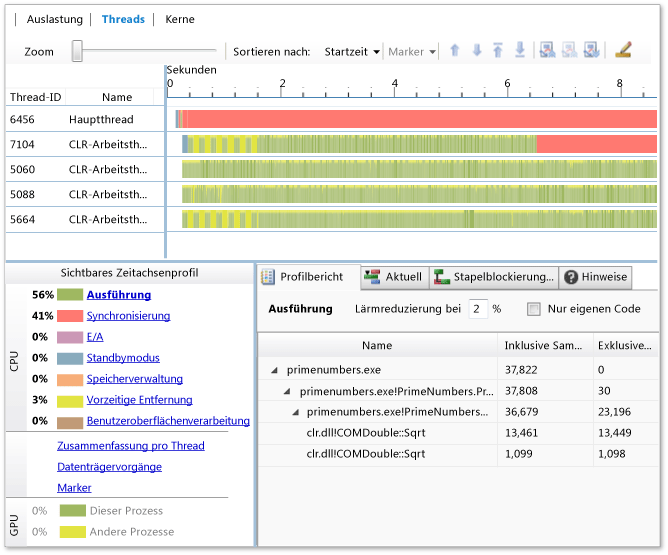The height and width of the screenshot is (555, 668).
Task: Click the move thread to top icon
Action: coord(497,51)
